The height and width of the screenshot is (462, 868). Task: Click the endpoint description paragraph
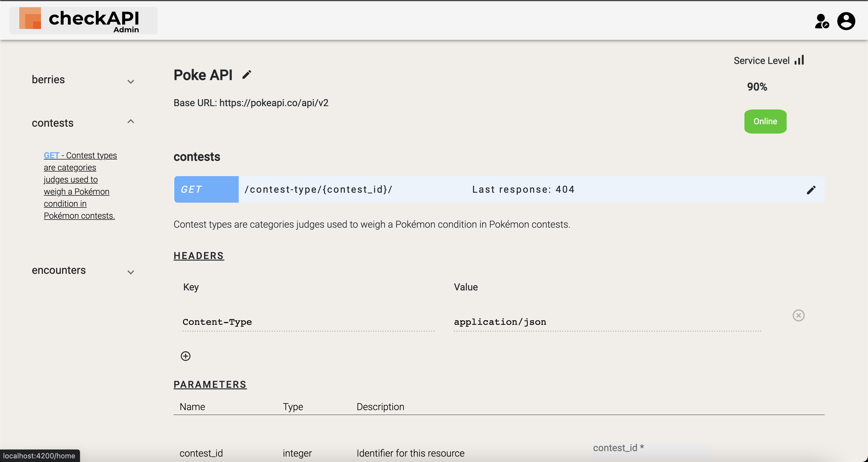[x=372, y=225]
